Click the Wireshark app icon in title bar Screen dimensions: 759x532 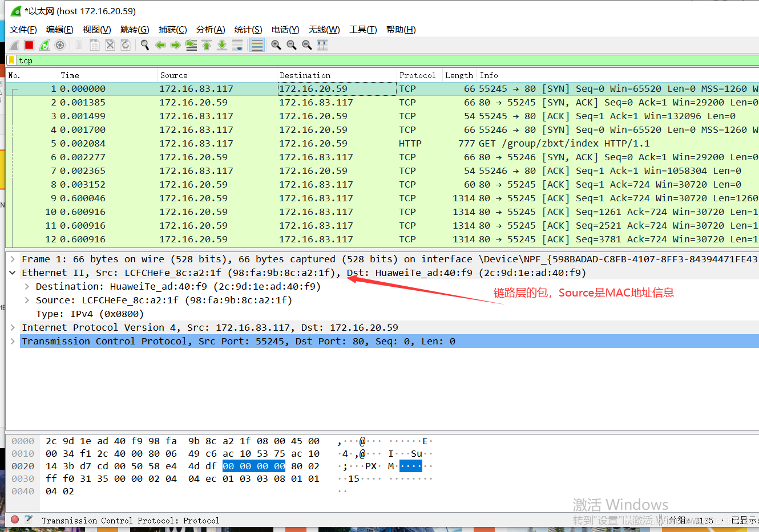(15, 11)
